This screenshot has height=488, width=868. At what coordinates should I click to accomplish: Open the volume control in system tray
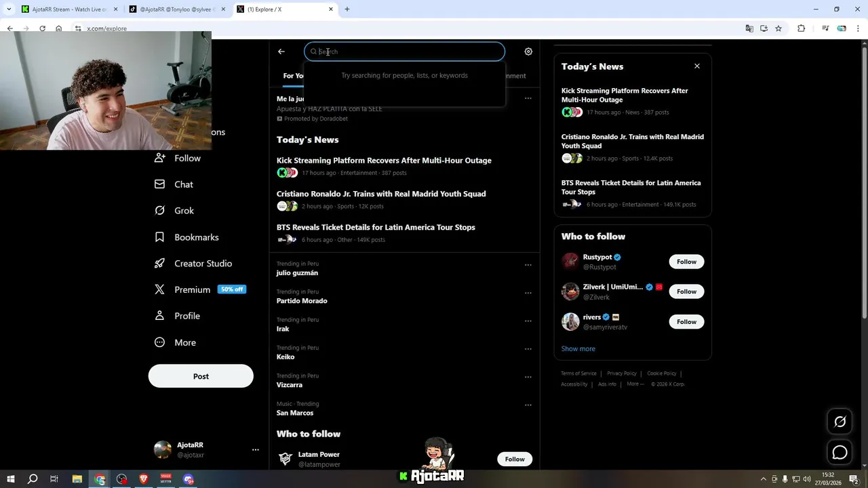click(806, 479)
